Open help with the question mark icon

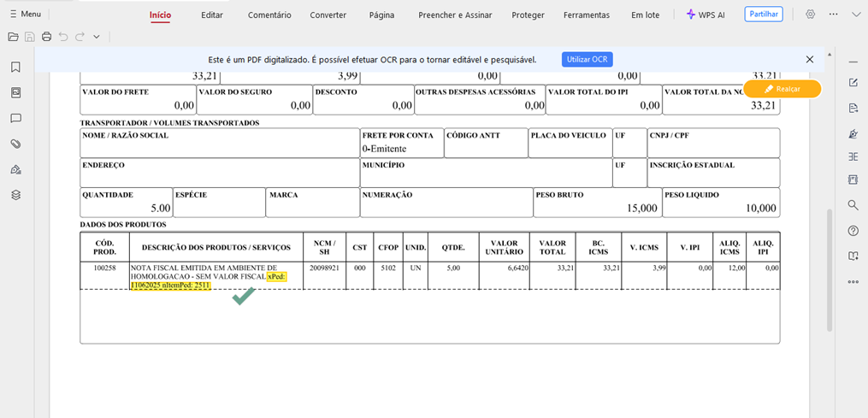(x=853, y=231)
